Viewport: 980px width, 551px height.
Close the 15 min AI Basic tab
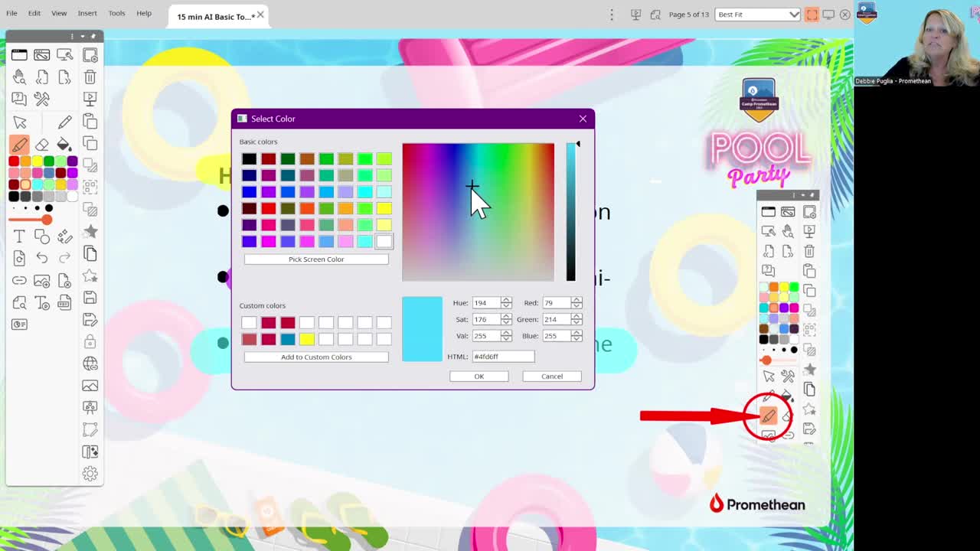[x=261, y=15]
